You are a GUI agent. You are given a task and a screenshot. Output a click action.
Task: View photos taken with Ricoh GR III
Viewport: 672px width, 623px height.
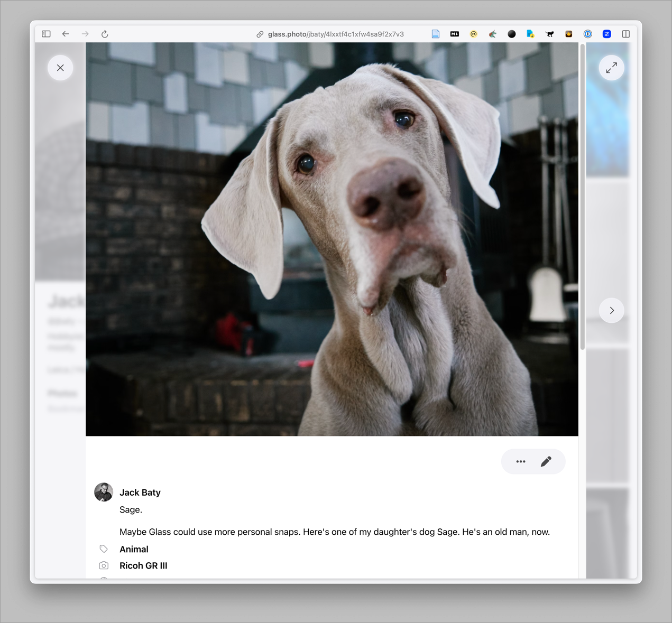click(143, 565)
